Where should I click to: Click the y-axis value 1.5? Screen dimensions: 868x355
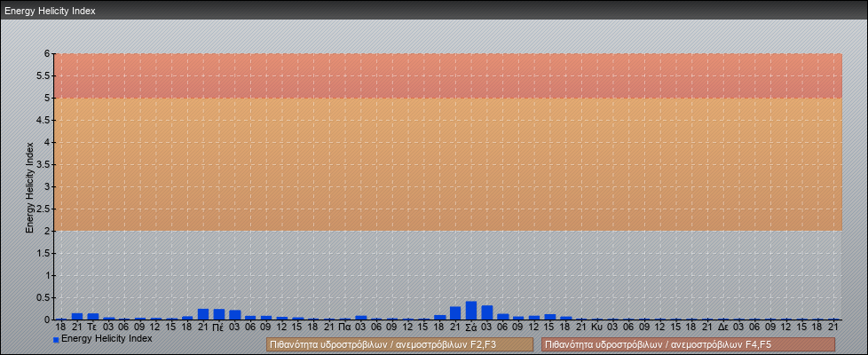coord(43,253)
